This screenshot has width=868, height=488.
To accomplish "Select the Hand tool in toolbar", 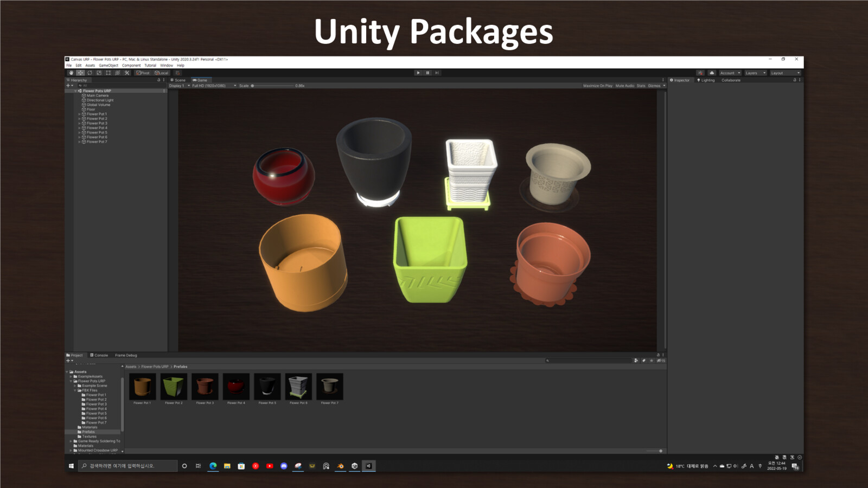I will tap(71, 73).
